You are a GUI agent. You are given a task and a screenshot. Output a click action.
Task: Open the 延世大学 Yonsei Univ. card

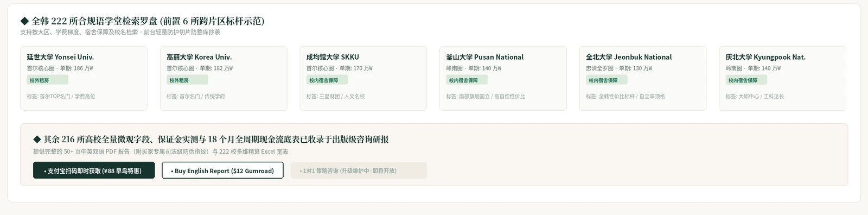click(x=84, y=78)
